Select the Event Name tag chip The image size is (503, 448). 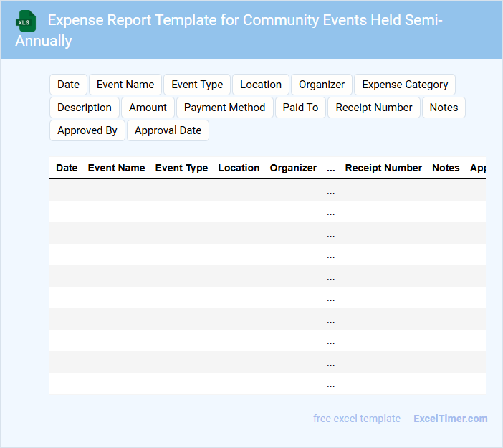[x=125, y=85]
